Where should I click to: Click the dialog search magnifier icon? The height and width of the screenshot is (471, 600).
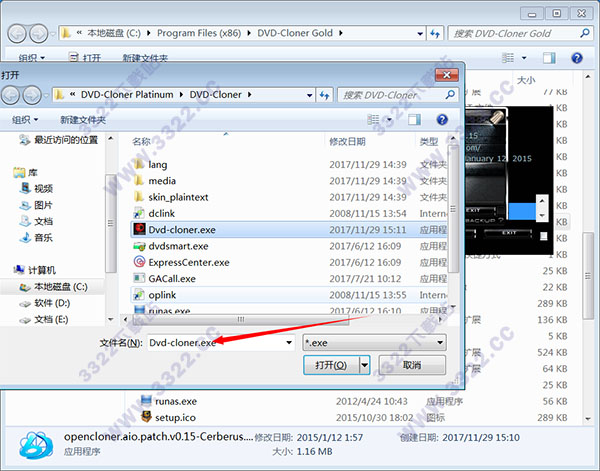click(450, 94)
